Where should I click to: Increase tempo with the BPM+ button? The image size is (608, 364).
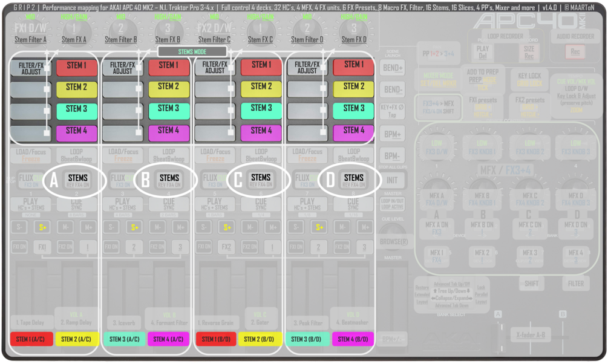[393, 134]
